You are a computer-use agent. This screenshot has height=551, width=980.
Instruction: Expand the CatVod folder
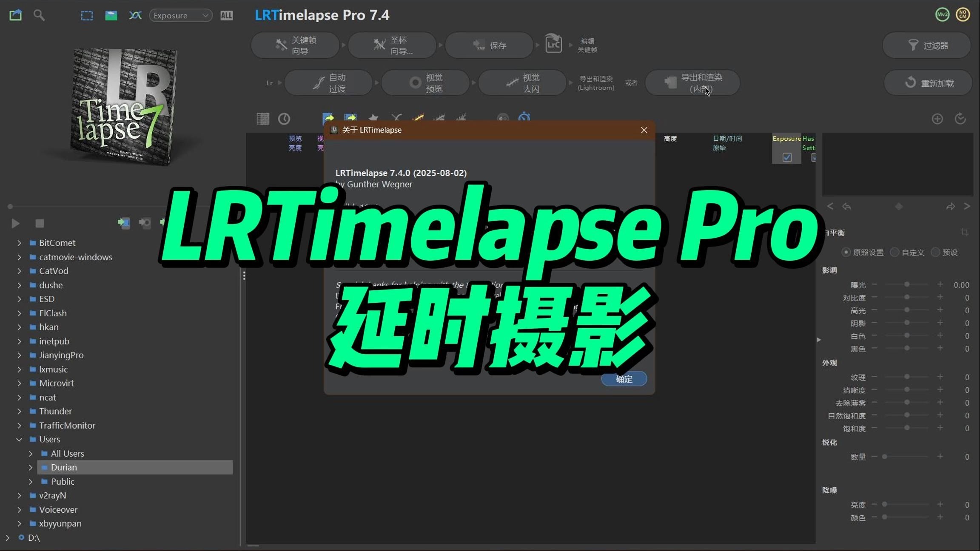click(19, 271)
